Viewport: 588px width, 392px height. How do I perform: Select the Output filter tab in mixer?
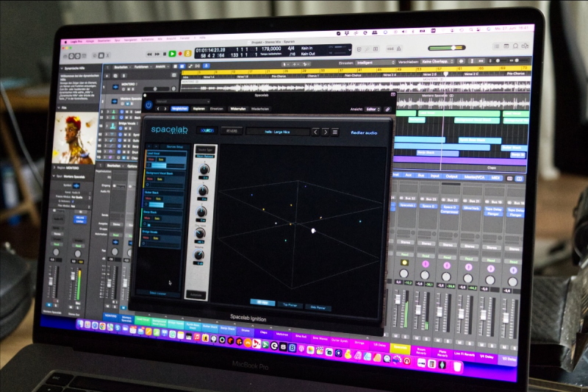451,177
